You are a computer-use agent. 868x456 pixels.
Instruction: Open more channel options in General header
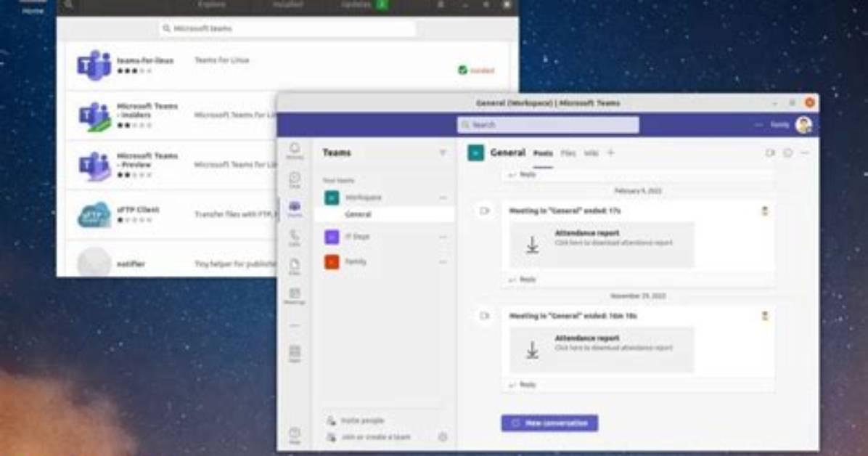805,153
